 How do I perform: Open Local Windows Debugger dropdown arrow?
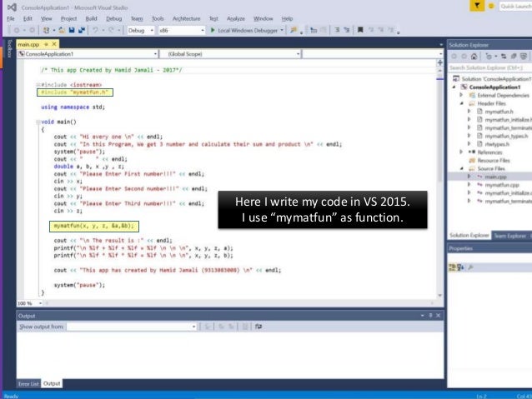coord(282,31)
